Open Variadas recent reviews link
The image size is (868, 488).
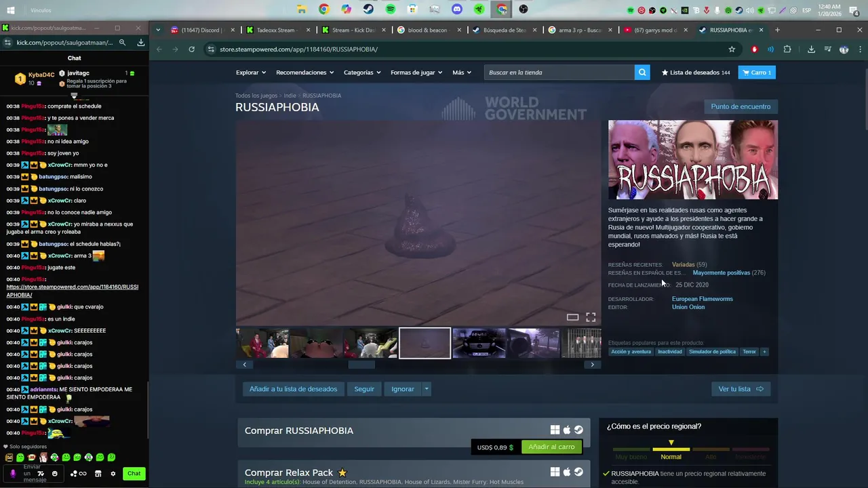click(683, 264)
